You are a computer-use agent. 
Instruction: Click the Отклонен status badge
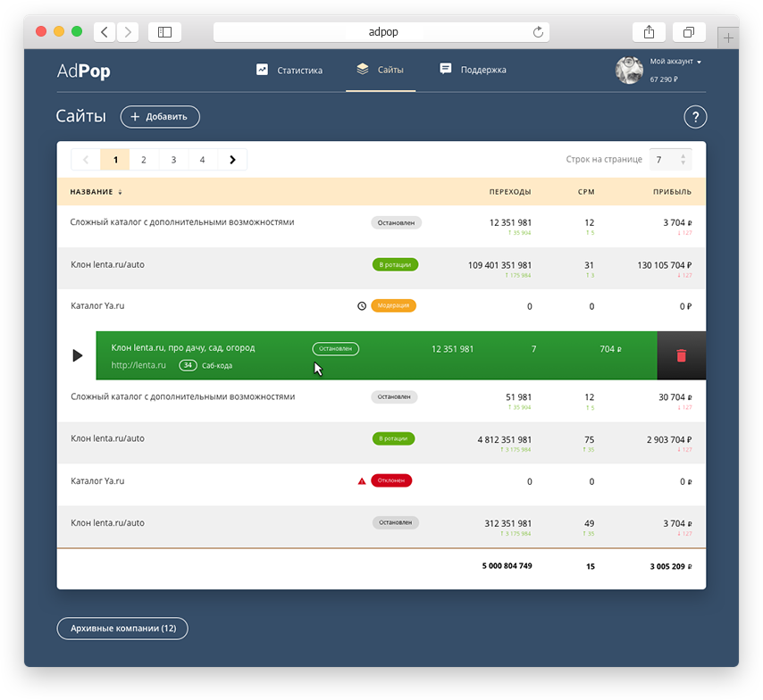(391, 480)
